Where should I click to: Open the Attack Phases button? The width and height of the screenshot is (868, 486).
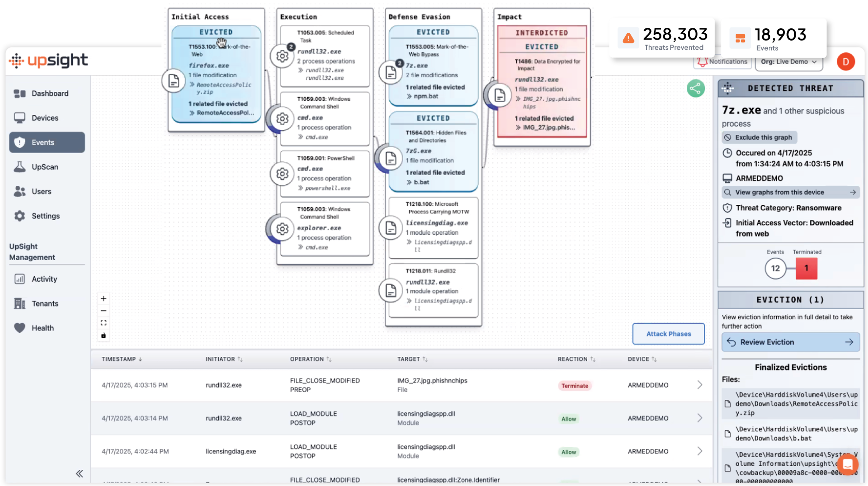point(668,334)
